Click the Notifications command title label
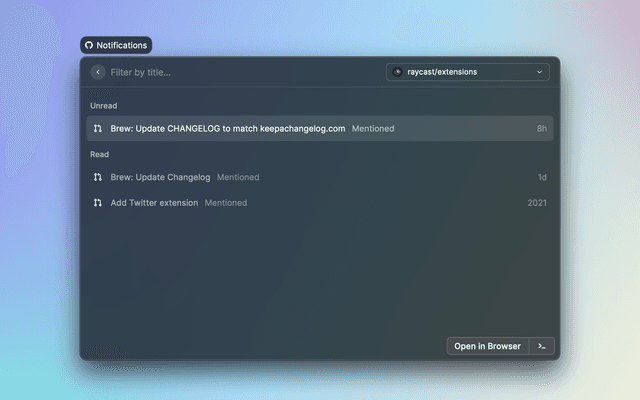This screenshot has width=640, height=400. click(x=121, y=45)
